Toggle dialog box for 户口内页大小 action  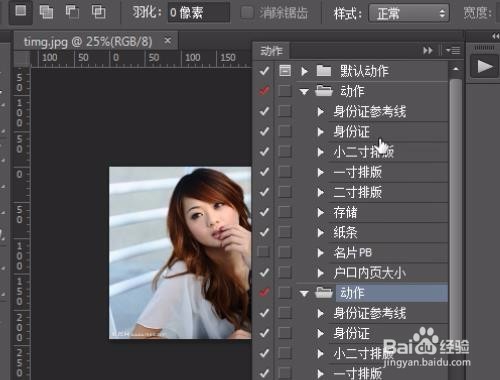[285, 273]
